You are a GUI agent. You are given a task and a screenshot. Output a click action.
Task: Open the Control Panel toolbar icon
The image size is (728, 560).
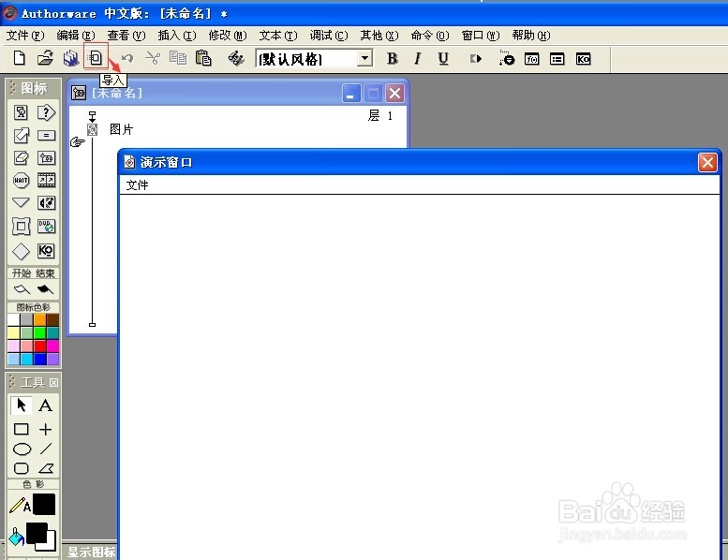coord(507,58)
